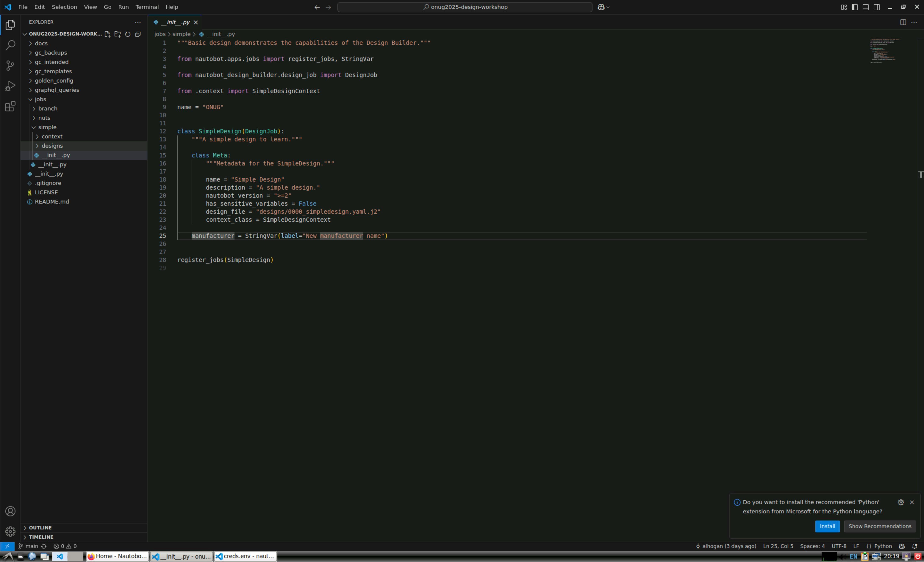Open the Selection menu
Image resolution: width=924 pixels, height=562 pixels.
pos(64,7)
